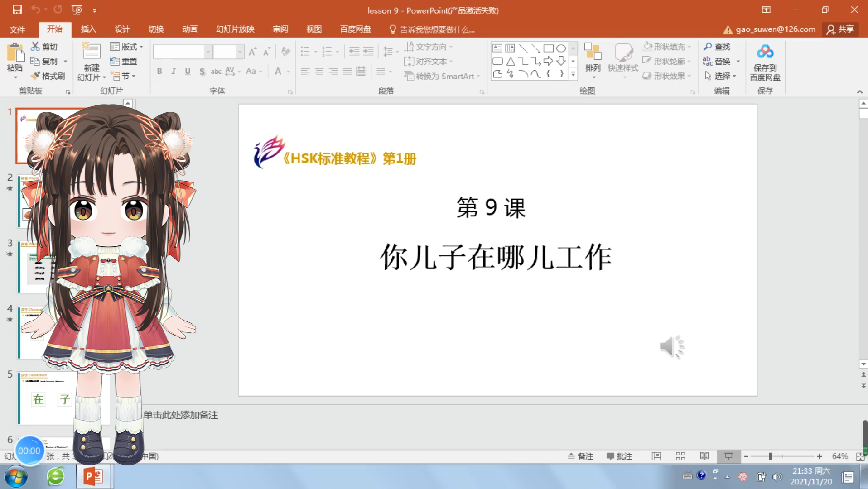Open the Section (节) dropdown
The width and height of the screenshot is (868, 489).
[123, 76]
